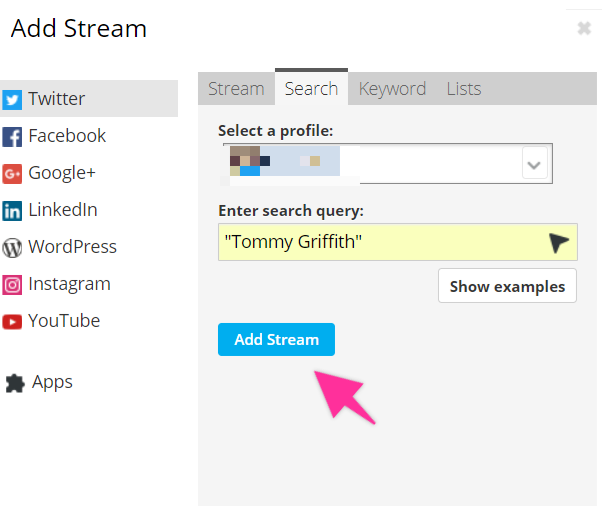Expand the profile dropdown chevron

pyautogui.click(x=536, y=165)
